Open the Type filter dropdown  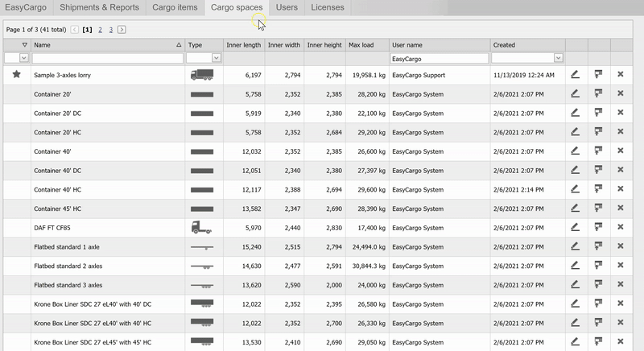click(216, 58)
